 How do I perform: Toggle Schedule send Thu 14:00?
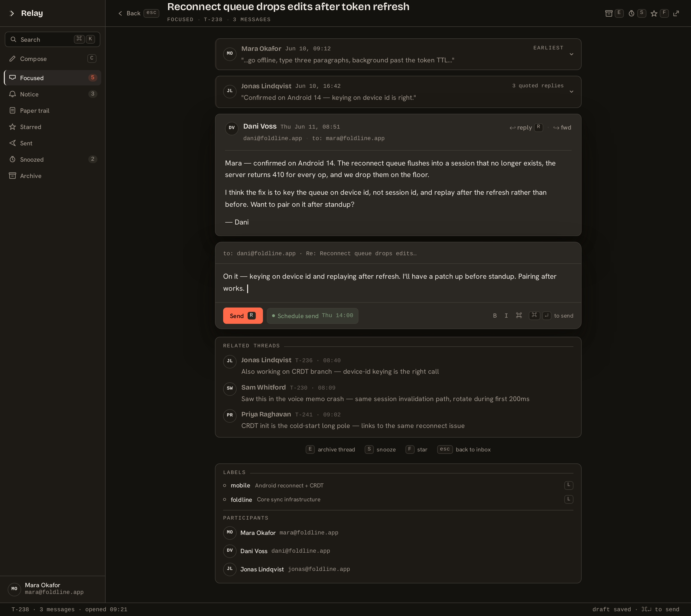(312, 315)
